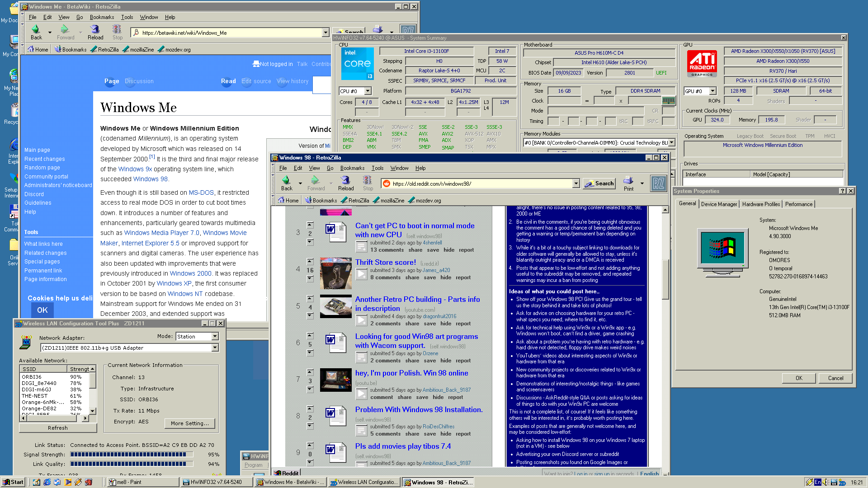Image resolution: width=868 pixels, height=488 pixels.
Task: Open URL history dropdown in Reddit browser
Action: 576,183
